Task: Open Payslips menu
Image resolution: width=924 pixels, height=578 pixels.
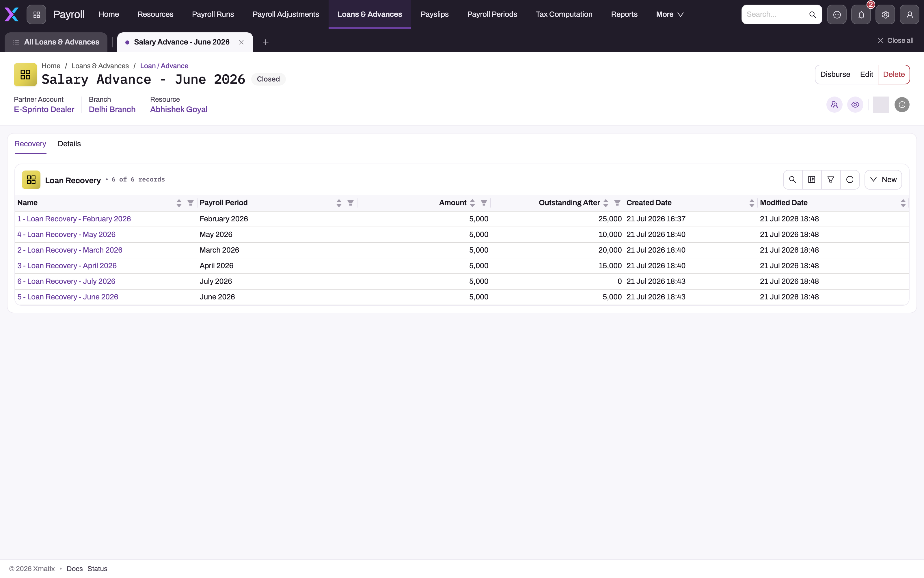Action: tap(435, 14)
